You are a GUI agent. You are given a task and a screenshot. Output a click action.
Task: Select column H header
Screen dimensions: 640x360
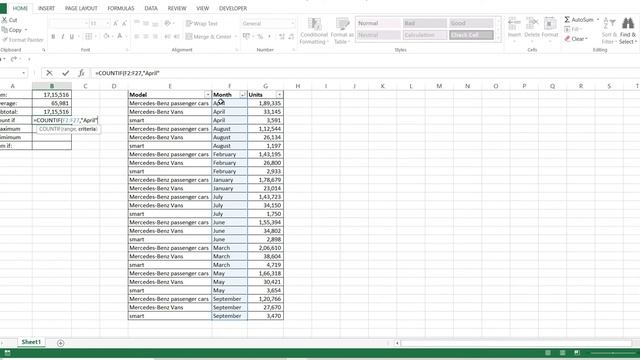pyautogui.click(x=298, y=86)
